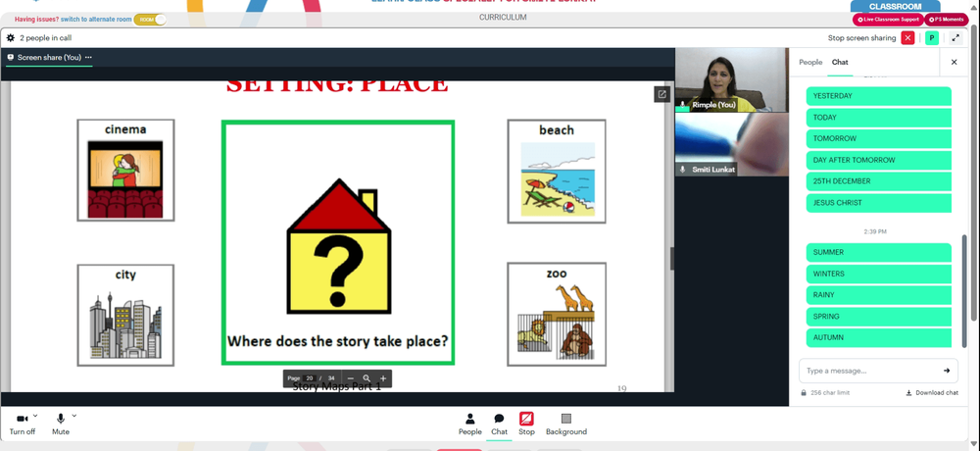This screenshot has height=451, width=980.
Task: Switch to the People tab in side panel
Action: pos(810,62)
